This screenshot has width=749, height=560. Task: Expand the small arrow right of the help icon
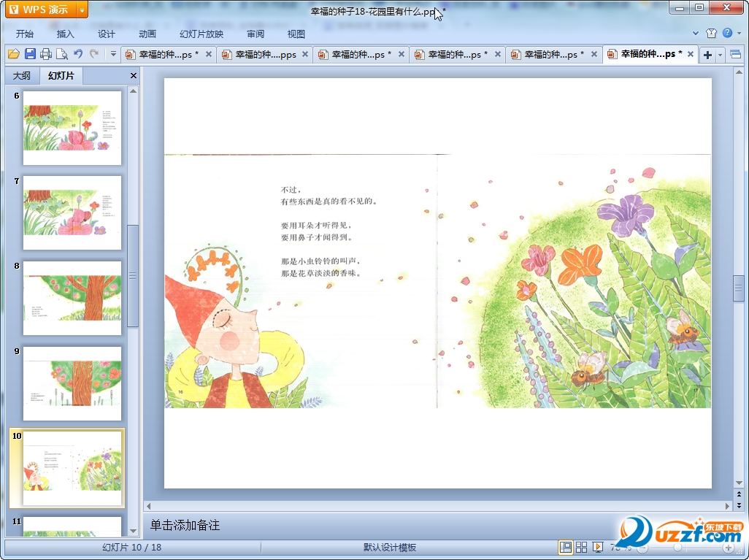coord(740,33)
